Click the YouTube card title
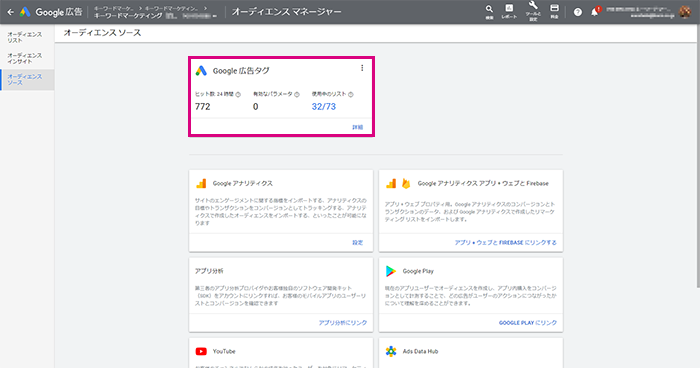The width and height of the screenshot is (700, 368). (x=224, y=351)
